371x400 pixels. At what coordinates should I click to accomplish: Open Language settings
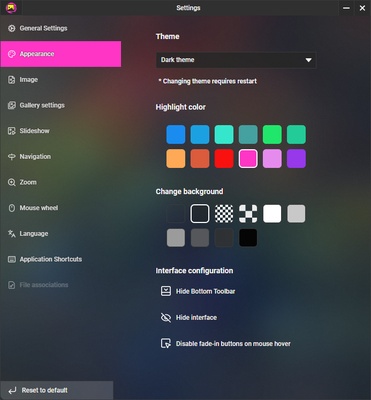pos(61,234)
